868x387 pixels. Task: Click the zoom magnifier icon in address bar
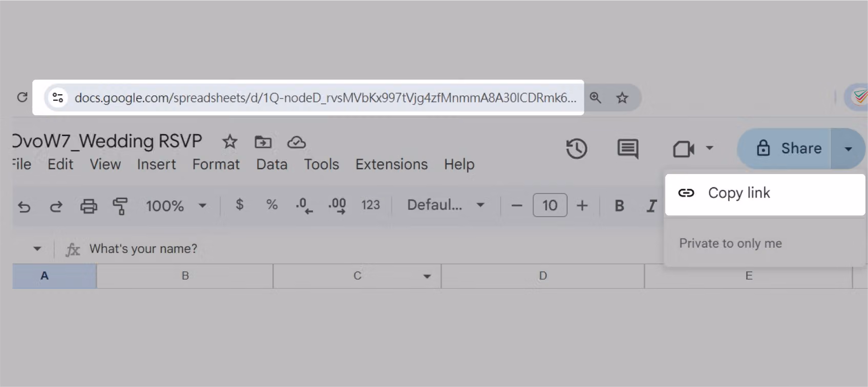pos(595,97)
